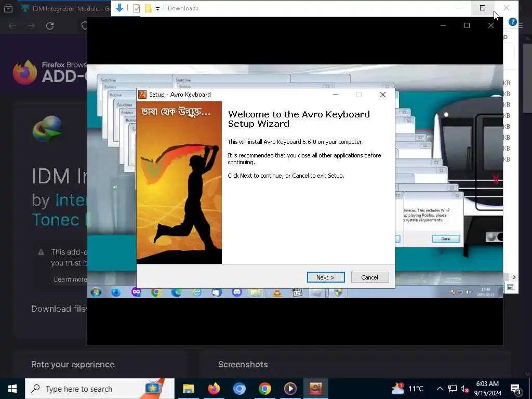Minimize the Avro Keyboard setup dialog
This screenshot has width=532, height=399.
tap(336, 95)
